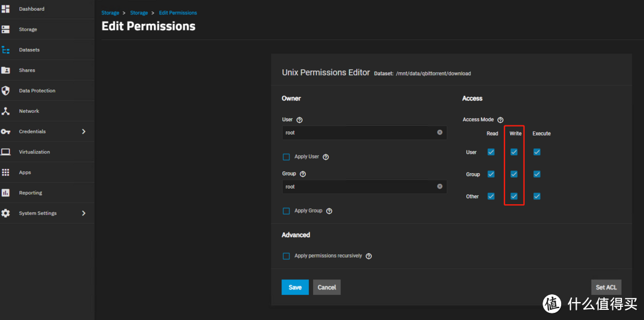Click the Shares folder icon
This screenshot has height=320, width=644.
6,70
